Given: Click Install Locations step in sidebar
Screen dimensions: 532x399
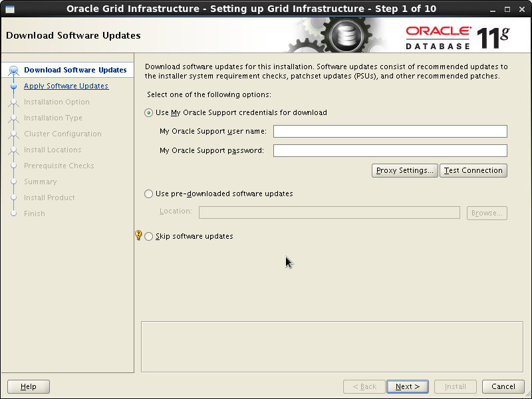Looking at the screenshot, I should (53, 150).
